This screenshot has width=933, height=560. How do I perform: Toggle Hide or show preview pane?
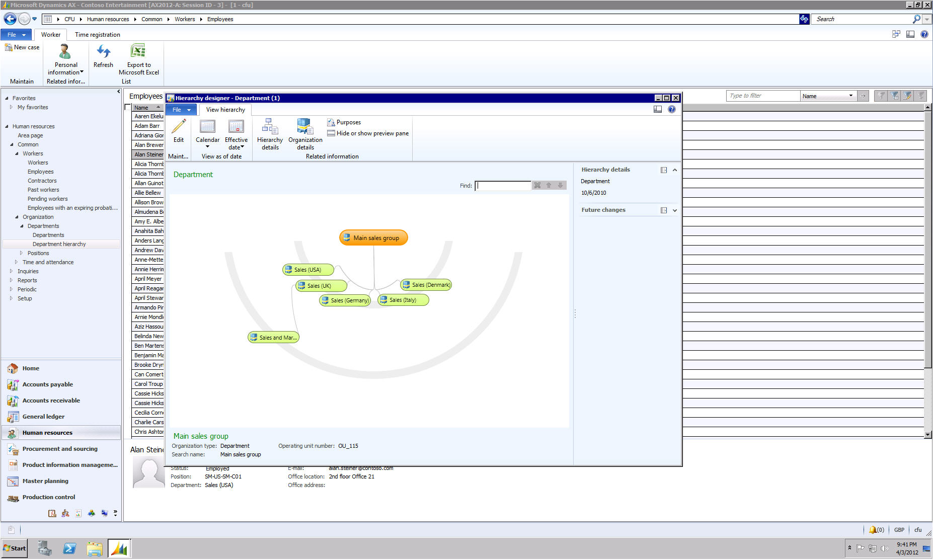368,133
